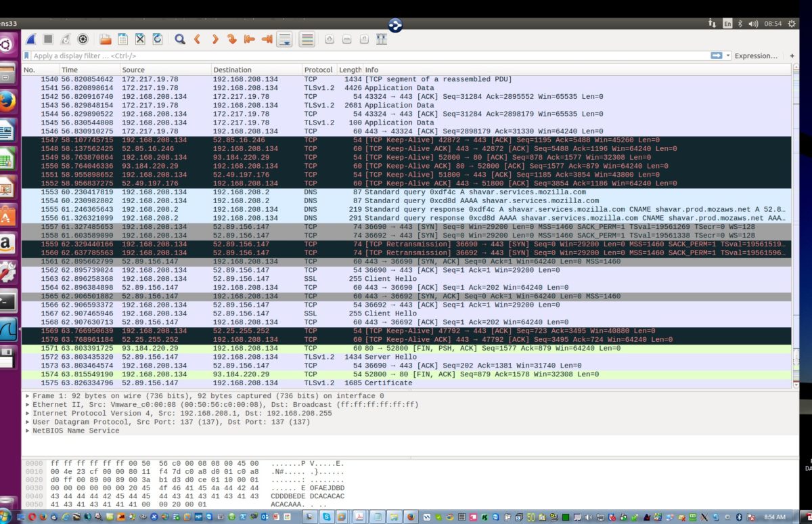This screenshot has height=524, width=812.
Task: Stop the running packet capture
Action: click(x=48, y=39)
